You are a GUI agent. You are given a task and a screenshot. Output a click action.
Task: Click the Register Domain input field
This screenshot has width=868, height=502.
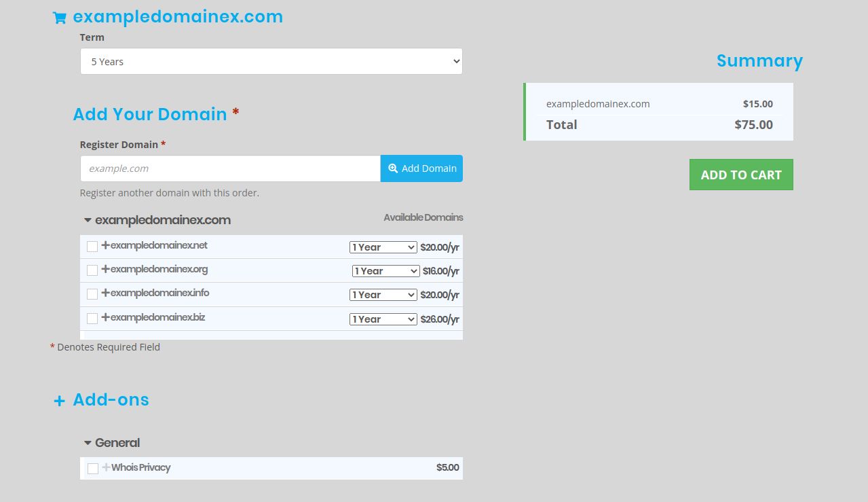click(230, 168)
